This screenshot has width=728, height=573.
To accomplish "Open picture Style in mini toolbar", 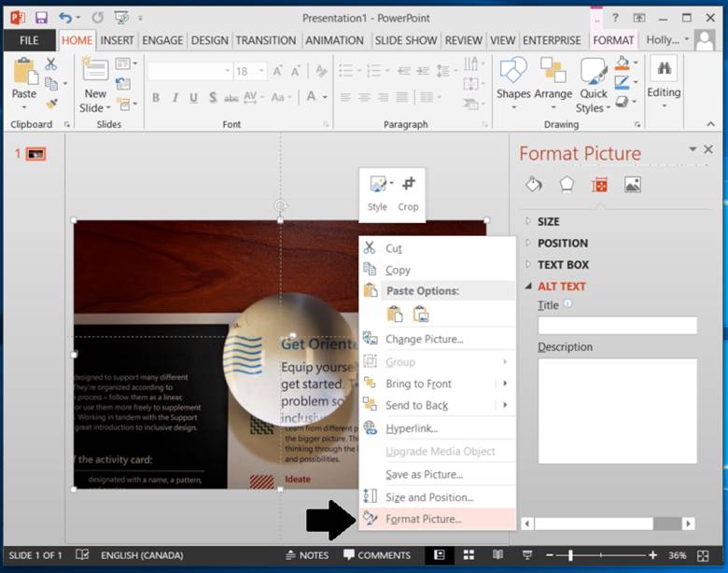I will click(378, 193).
